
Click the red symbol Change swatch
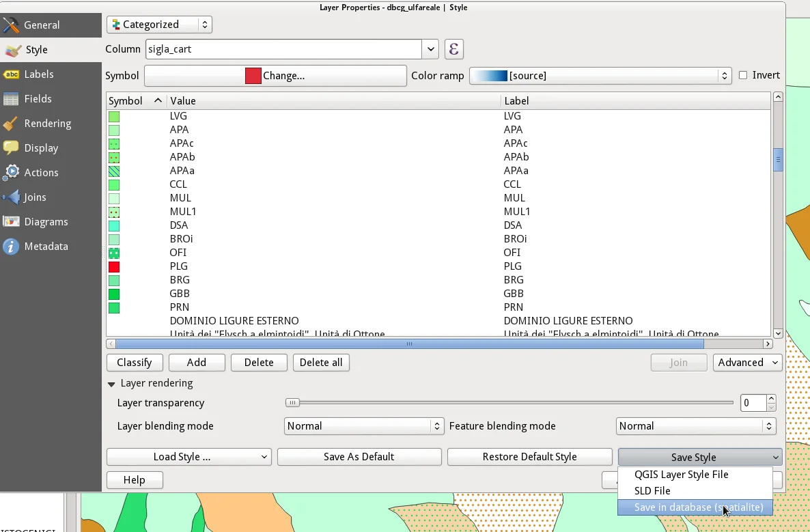tap(253, 76)
